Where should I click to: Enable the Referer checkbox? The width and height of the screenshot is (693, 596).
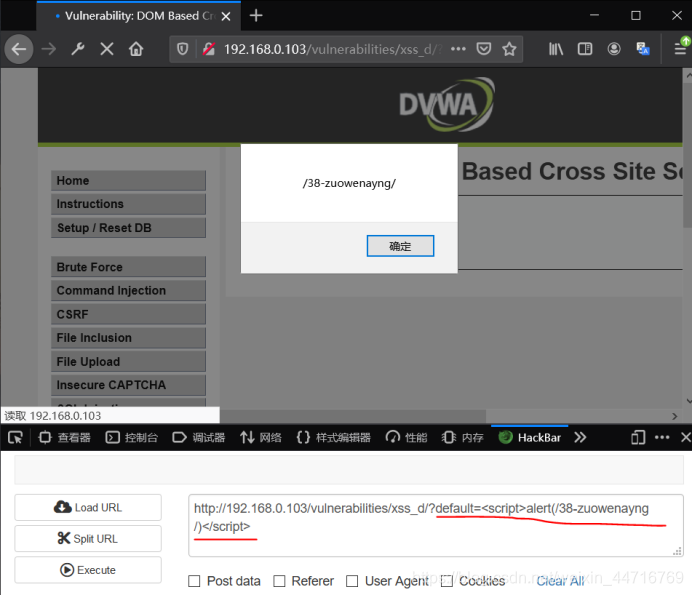[x=279, y=581]
